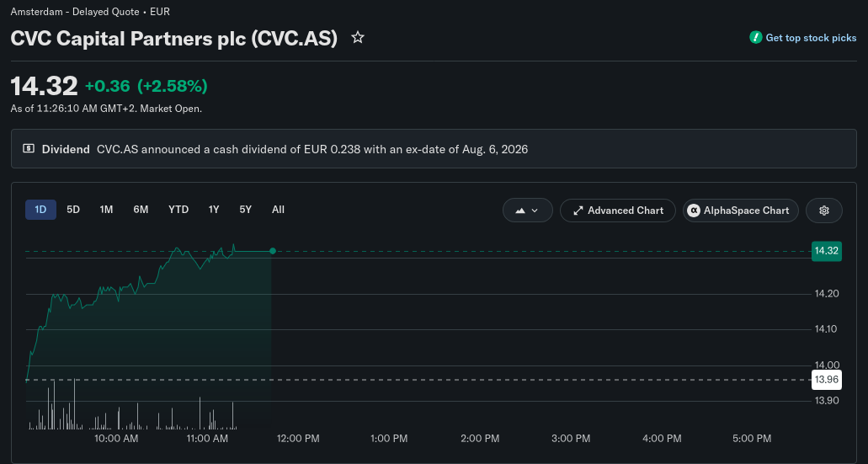Select the YTD range tab

click(178, 210)
